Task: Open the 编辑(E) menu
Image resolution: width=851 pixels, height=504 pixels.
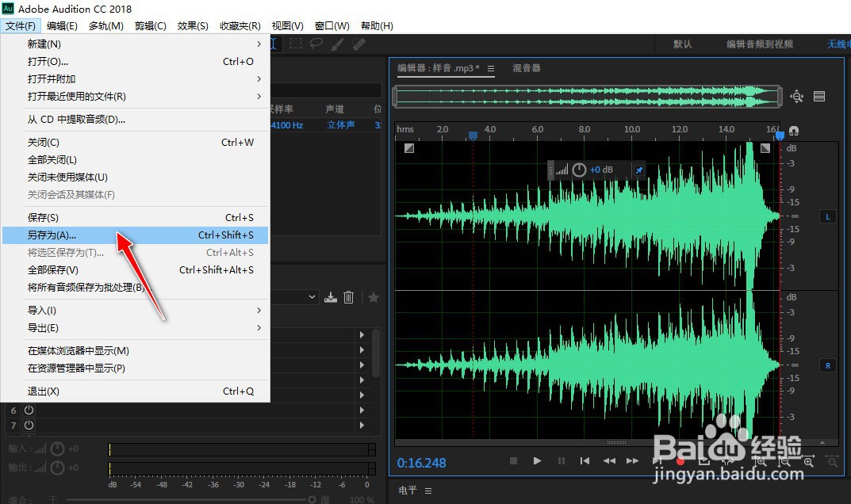Action: [62, 25]
